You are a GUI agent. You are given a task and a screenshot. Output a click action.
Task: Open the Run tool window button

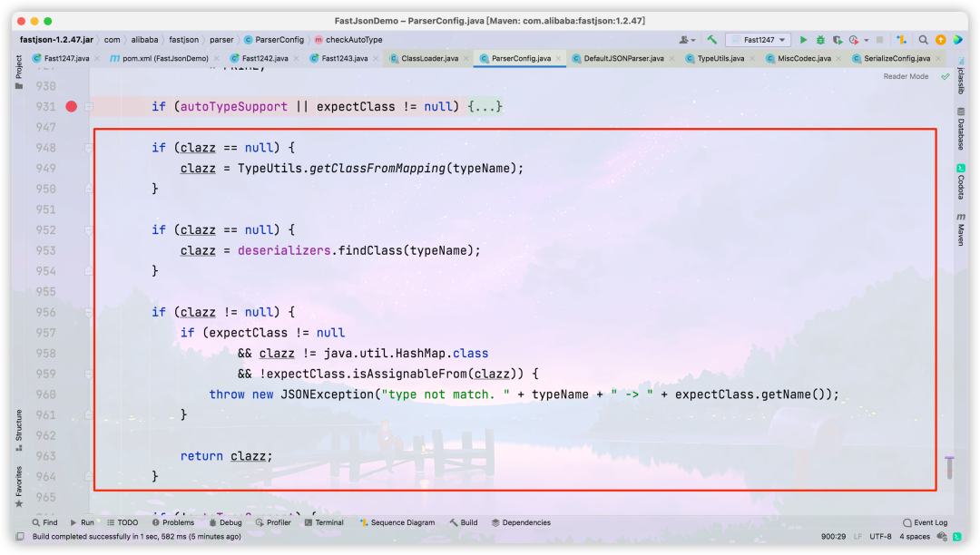pos(83,522)
